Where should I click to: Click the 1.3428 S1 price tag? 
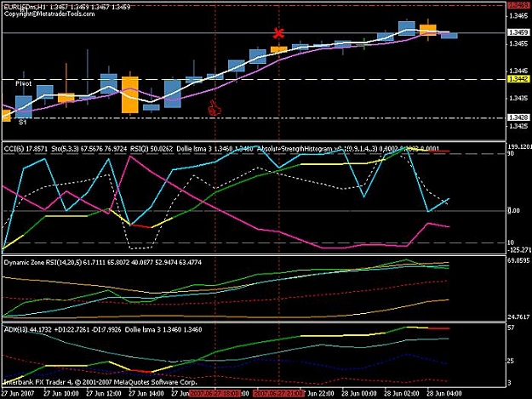click(518, 117)
